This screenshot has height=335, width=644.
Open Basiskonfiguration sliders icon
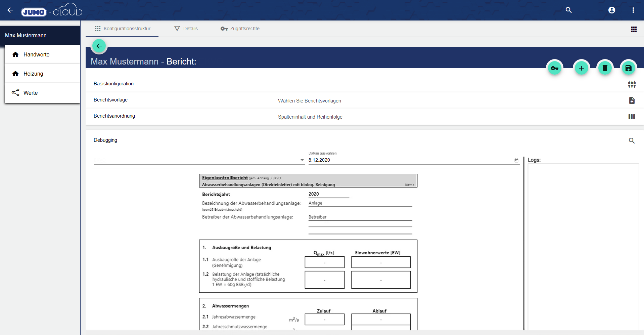click(632, 84)
